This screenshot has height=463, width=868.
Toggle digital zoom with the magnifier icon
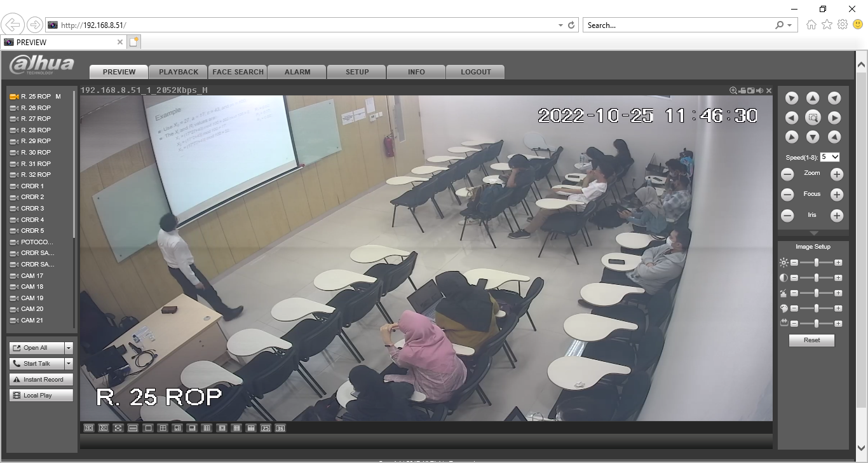733,90
